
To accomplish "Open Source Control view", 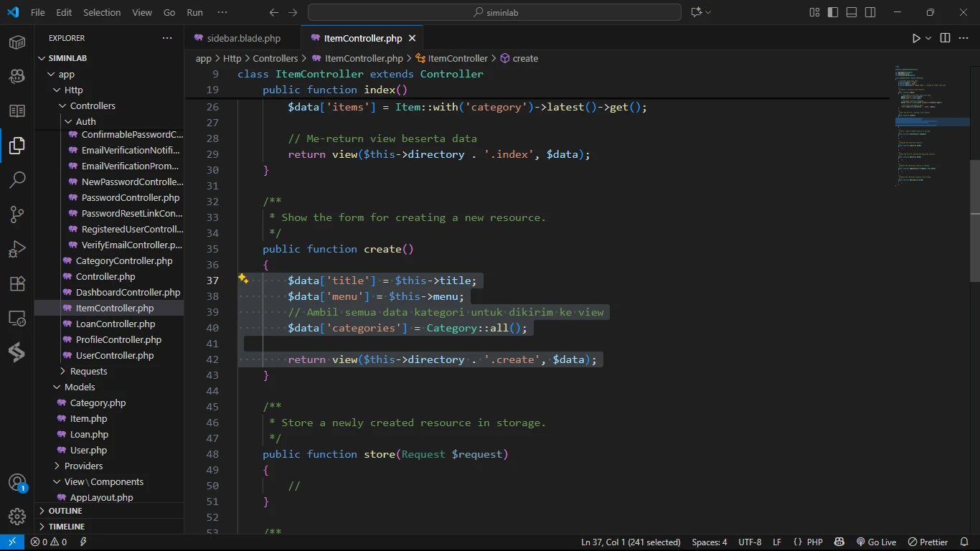I will coord(17,214).
